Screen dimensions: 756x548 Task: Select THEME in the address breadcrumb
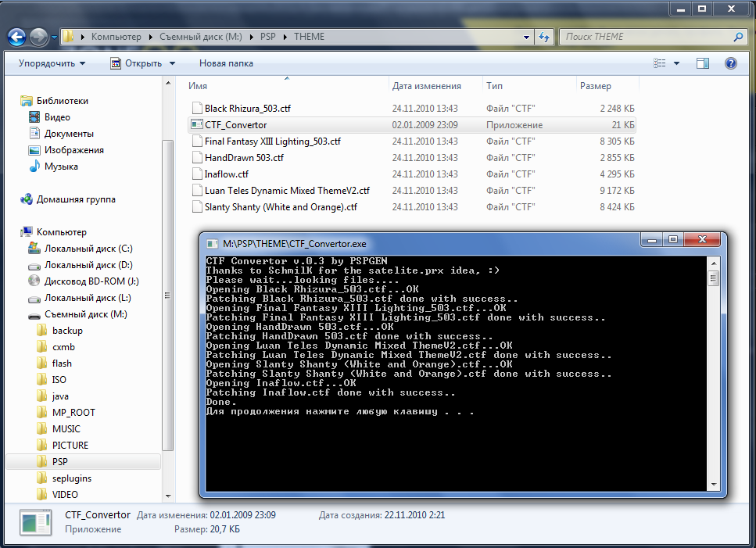(x=309, y=37)
